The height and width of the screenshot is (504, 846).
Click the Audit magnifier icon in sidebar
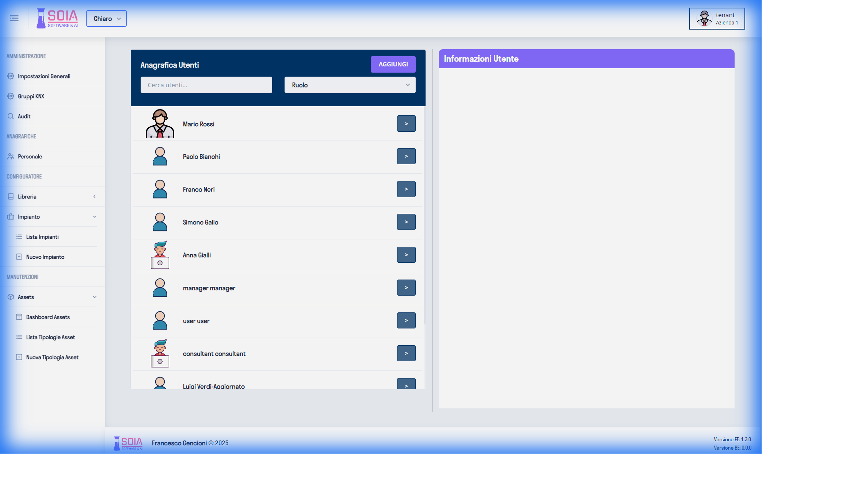(11, 116)
